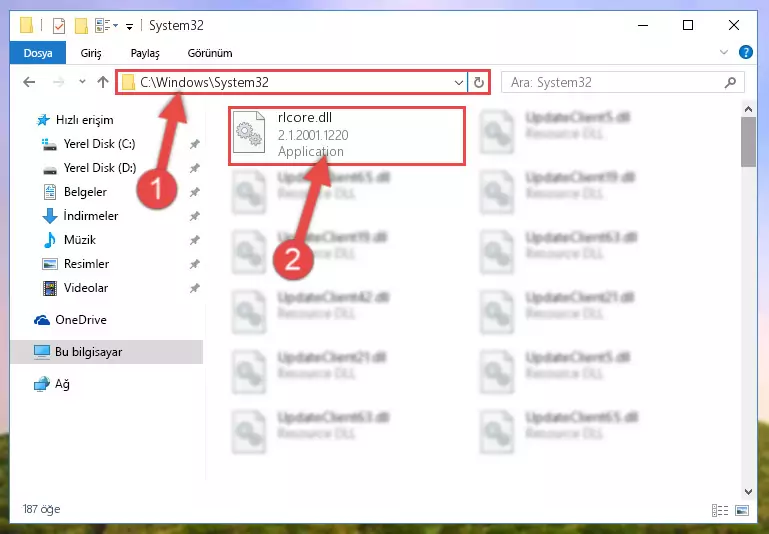Click the pin icon beside Videolar
This screenshot has height=534, width=769.
(195, 288)
